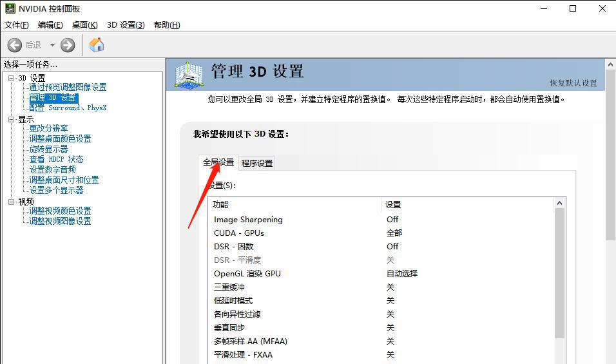Screen dimensions: 616x364
Task: Open 旋转显示器 task
Action: (49, 149)
